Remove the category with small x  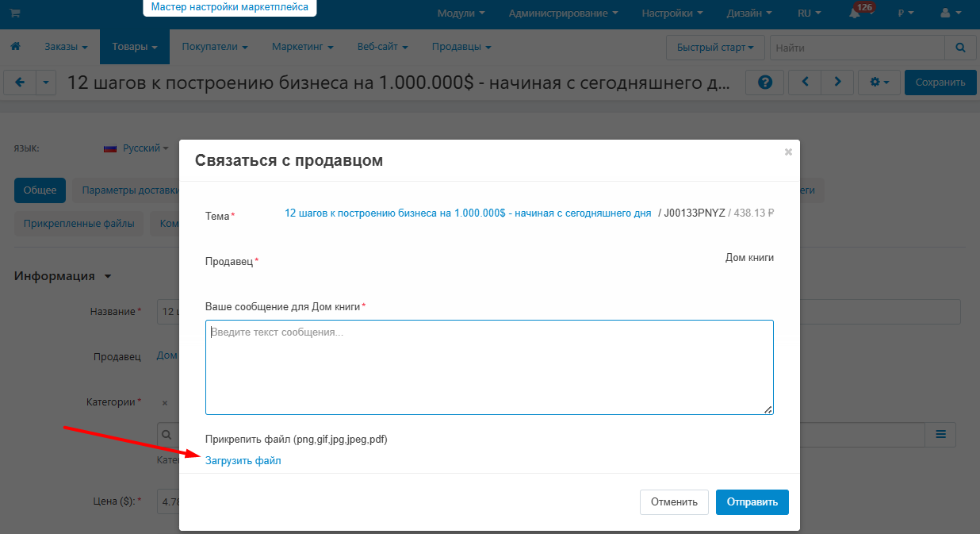coord(165,403)
